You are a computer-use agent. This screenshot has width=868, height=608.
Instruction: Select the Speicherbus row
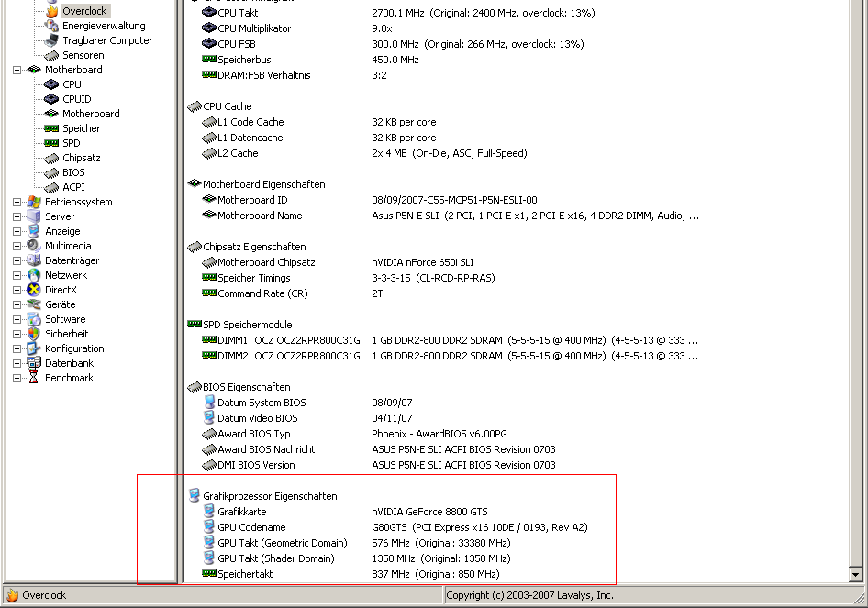(310, 60)
